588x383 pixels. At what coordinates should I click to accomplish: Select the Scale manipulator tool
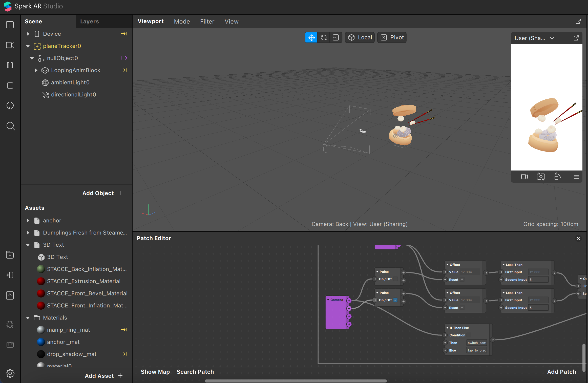coord(336,38)
